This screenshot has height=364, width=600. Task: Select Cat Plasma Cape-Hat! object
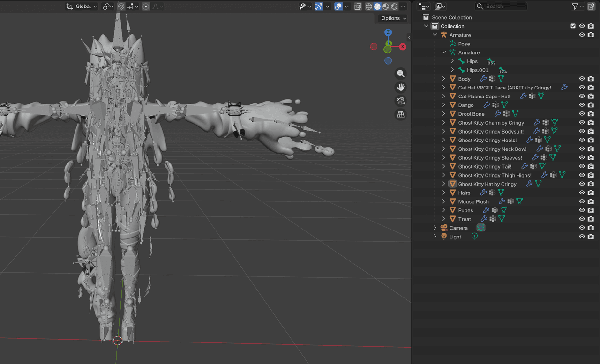(x=484, y=97)
